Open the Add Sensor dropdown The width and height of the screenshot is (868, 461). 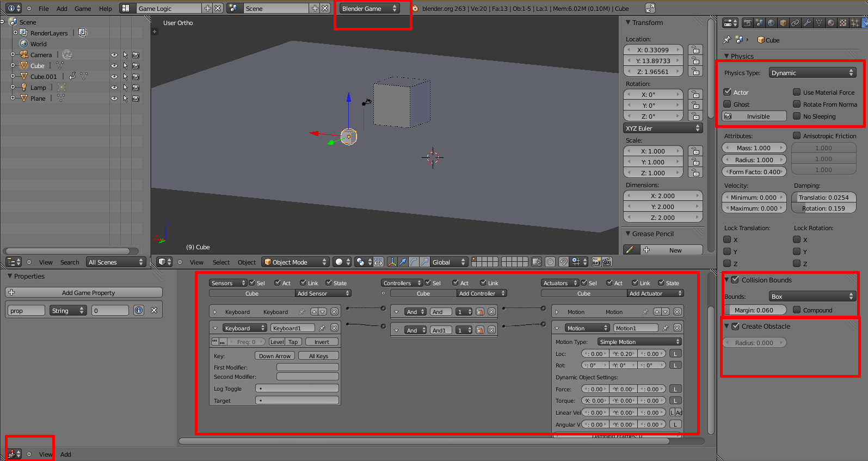pos(323,293)
